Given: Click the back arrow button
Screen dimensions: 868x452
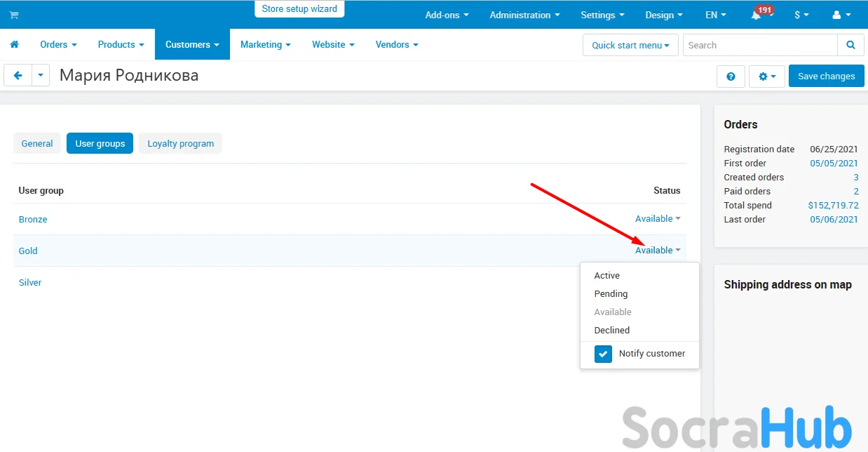Looking at the screenshot, I should [x=18, y=76].
